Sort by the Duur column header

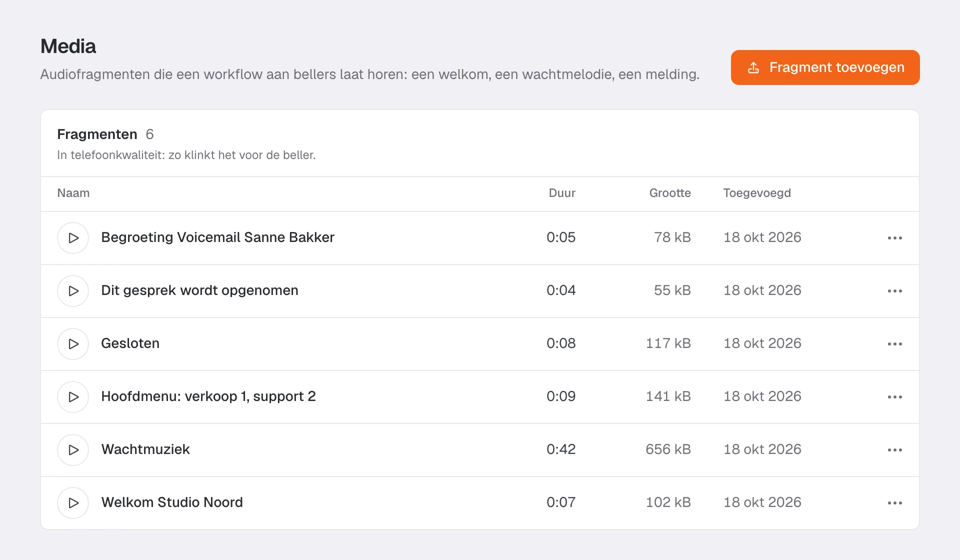[x=562, y=193]
